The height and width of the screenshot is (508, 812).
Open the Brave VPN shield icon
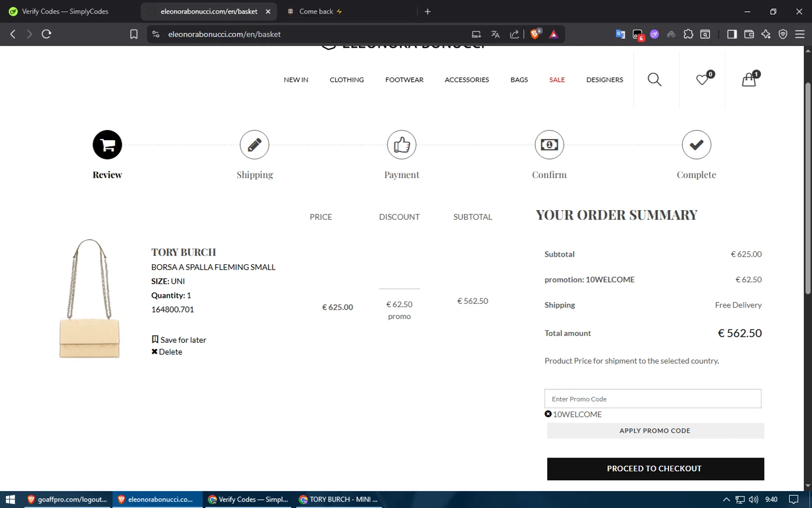783,34
